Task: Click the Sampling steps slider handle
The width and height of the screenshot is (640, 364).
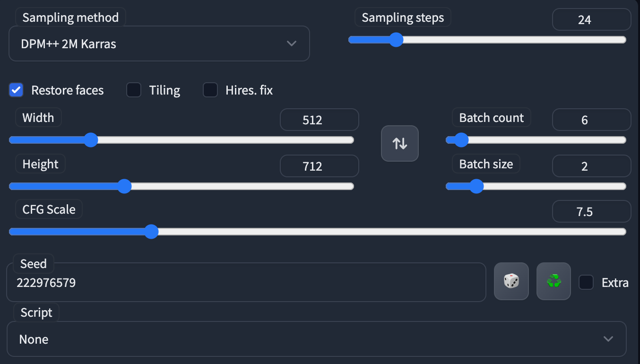Action: point(396,40)
